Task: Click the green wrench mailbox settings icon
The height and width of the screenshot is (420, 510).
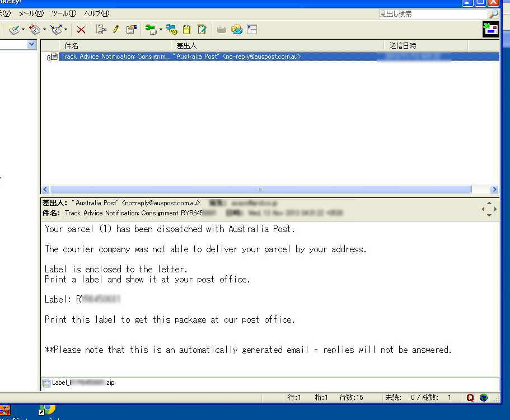Action: pos(151,30)
